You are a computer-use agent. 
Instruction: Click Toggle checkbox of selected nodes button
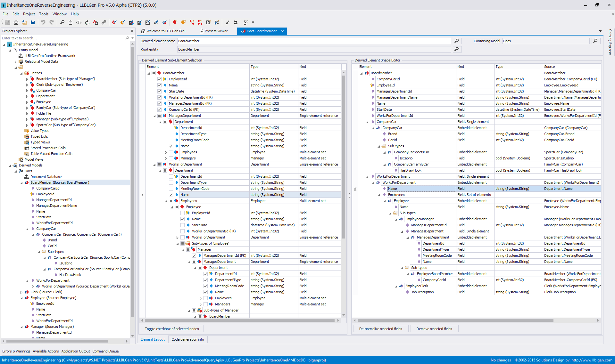tap(172, 329)
